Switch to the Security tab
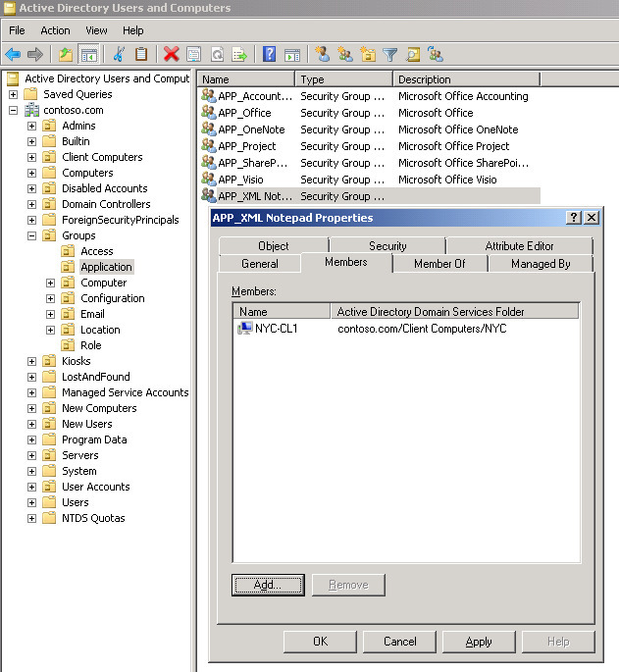This screenshot has width=619, height=672. 387,246
